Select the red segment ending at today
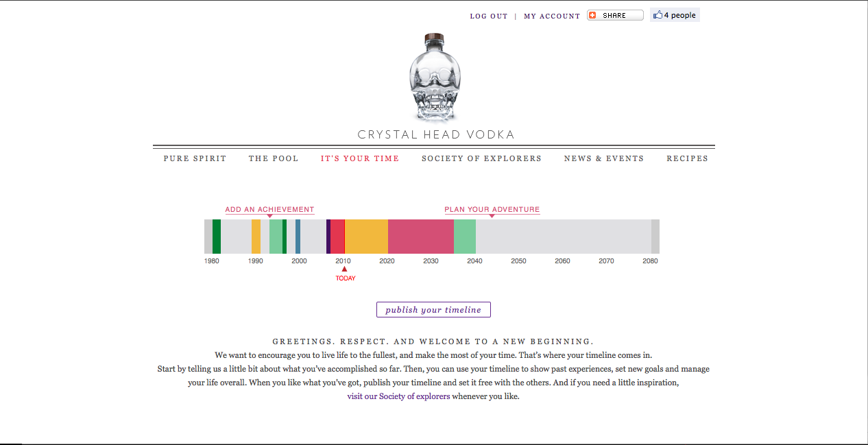This screenshot has width=868, height=445. coord(337,237)
